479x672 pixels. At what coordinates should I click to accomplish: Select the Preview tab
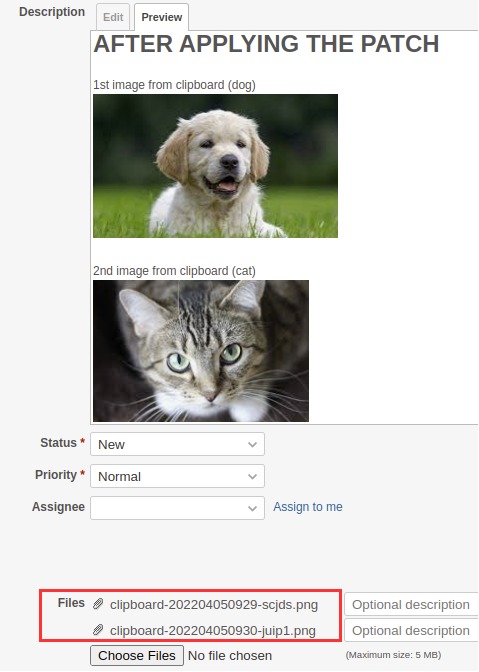pyautogui.click(x=162, y=17)
